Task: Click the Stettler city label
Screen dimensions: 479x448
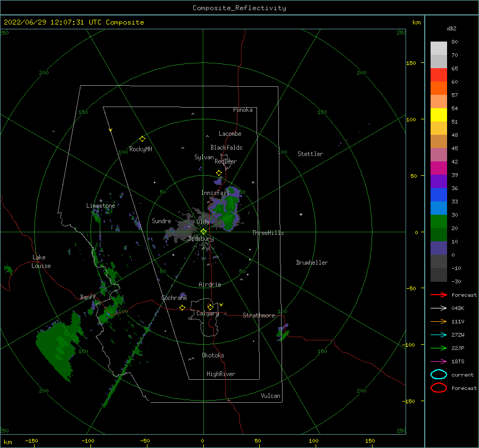Action: (x=310, y=154)
